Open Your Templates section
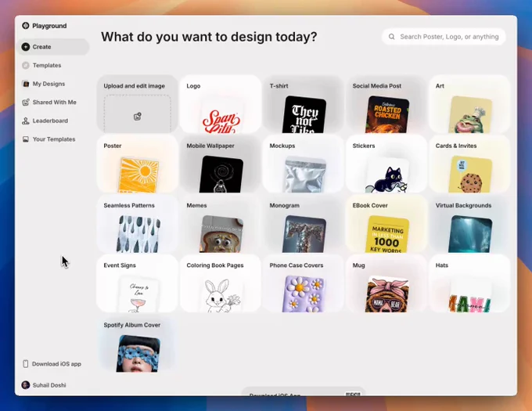The width and height of the screenshot is (532, 411). [x=53, y=139]
